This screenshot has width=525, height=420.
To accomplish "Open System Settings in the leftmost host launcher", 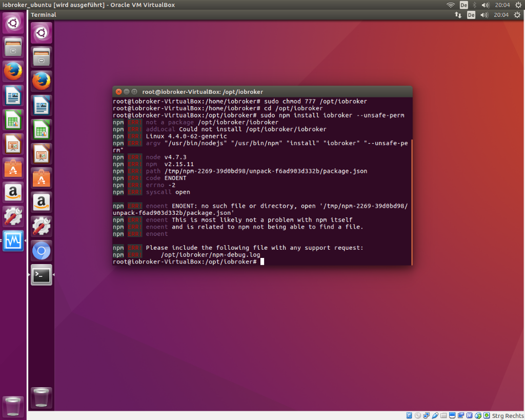I will point(13,216).
